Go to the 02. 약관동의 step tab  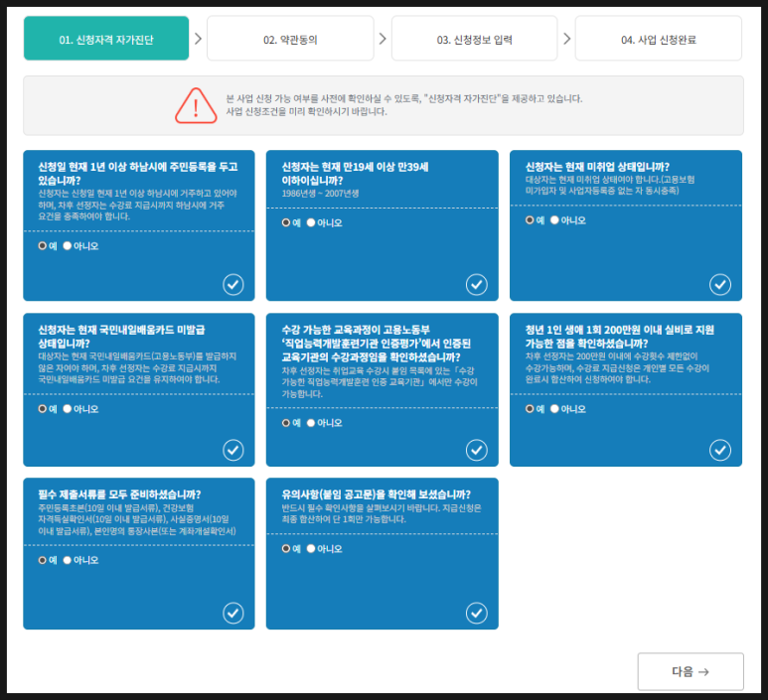point(290,39)
